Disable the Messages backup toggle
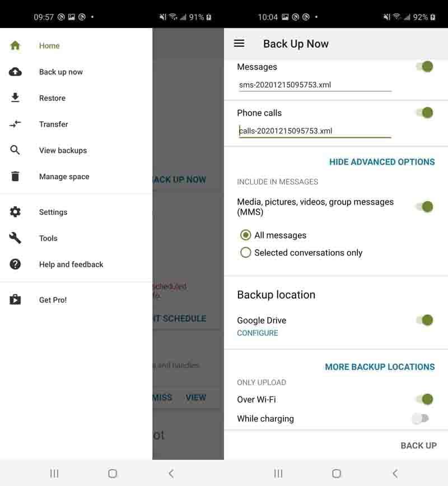Screen dimensions: 448x486 click(x=424, y=66)
